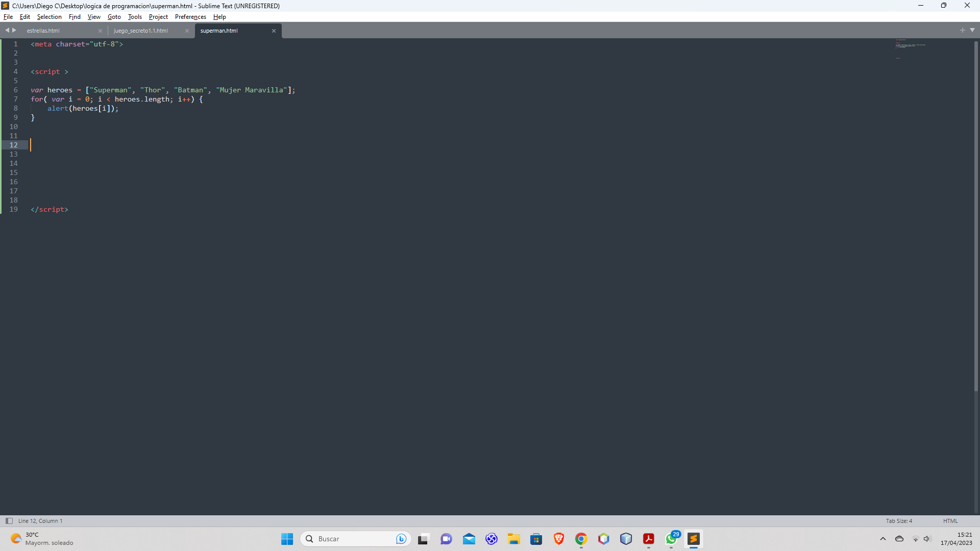Open the Help menu
This screenshot has height=551, width=980.
click(219, 17)
